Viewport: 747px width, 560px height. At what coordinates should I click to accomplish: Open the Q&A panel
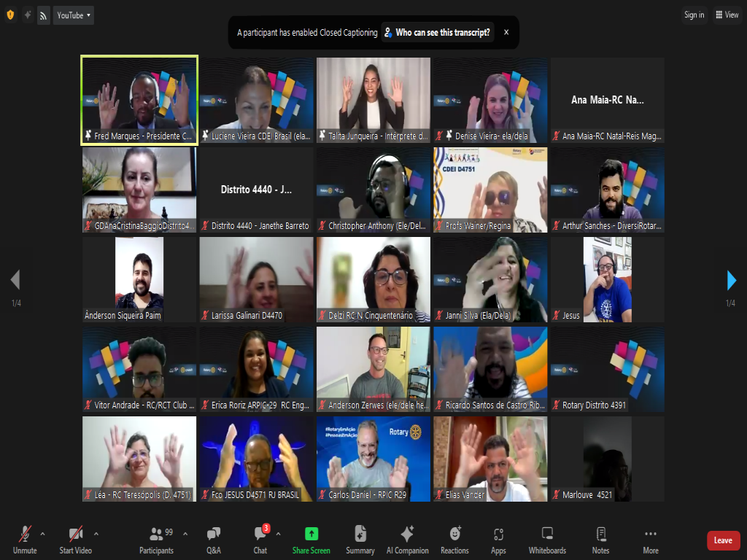(x=213, y=540)
